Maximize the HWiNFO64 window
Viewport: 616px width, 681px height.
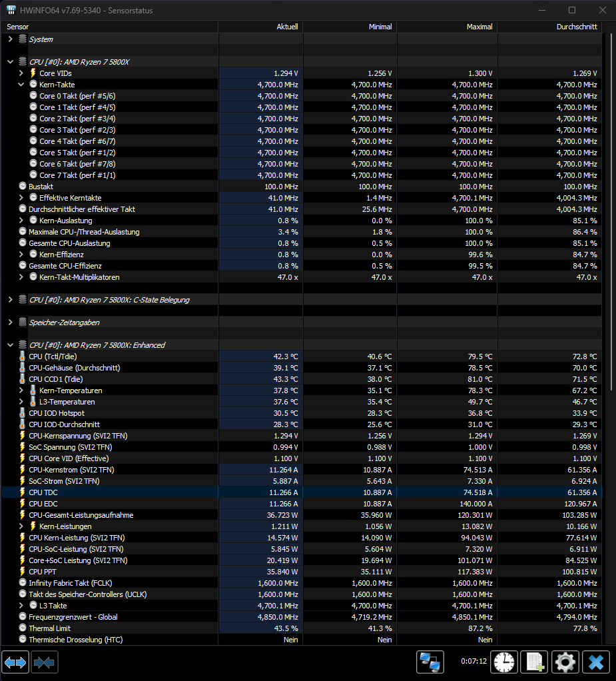[572, 10]
